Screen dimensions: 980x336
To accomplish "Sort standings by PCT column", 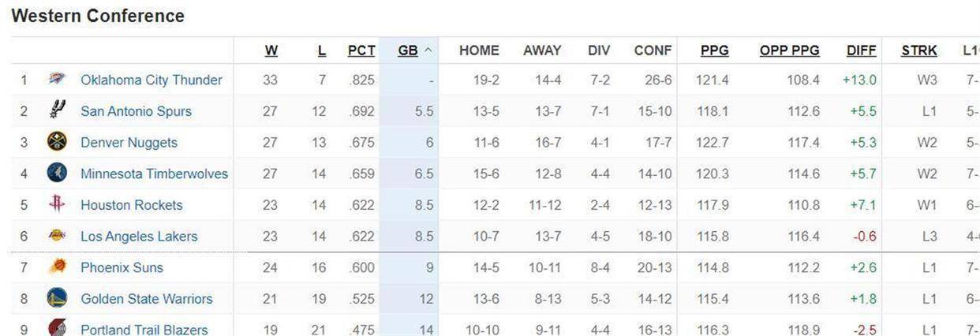I will 361,50.
